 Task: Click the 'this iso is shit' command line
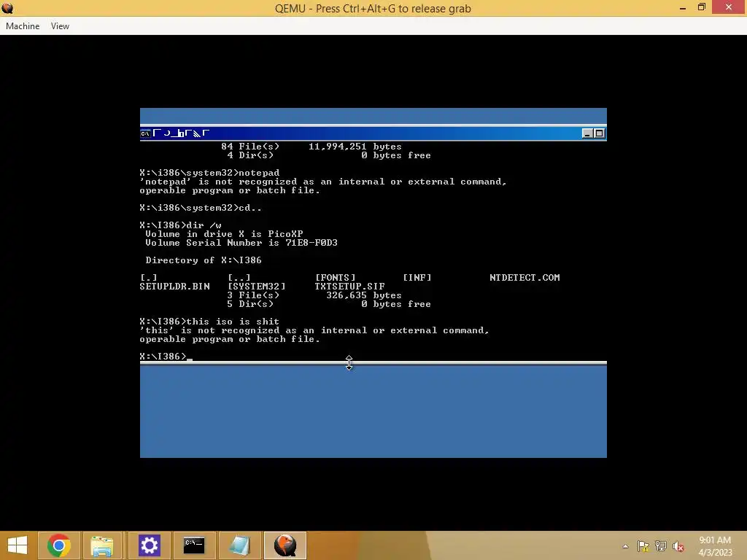209,322
